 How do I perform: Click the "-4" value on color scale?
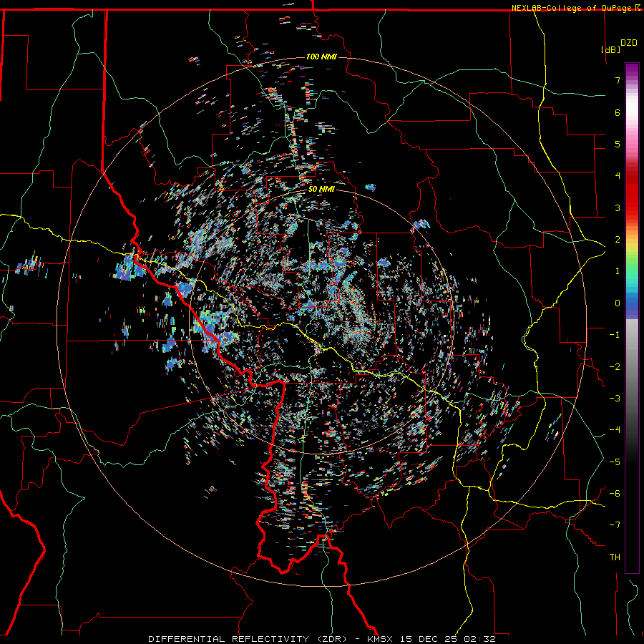click(615, 430)
